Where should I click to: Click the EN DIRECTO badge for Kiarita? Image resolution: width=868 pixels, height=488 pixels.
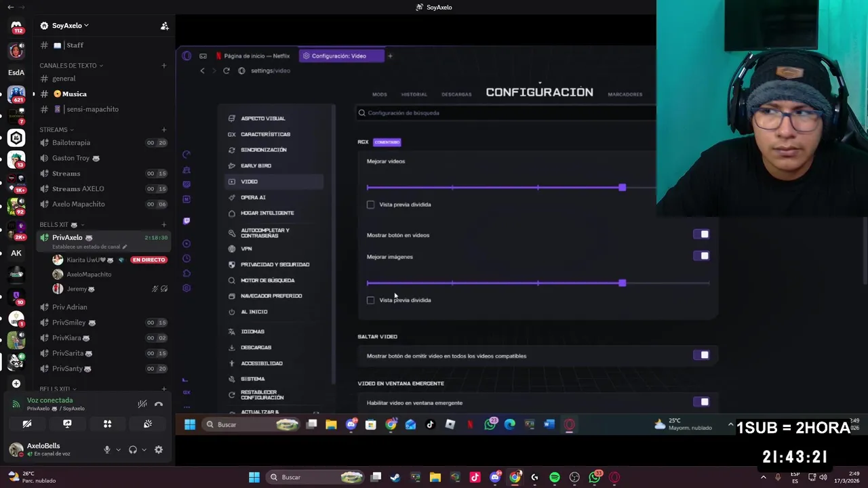click(x=149, y=260)
